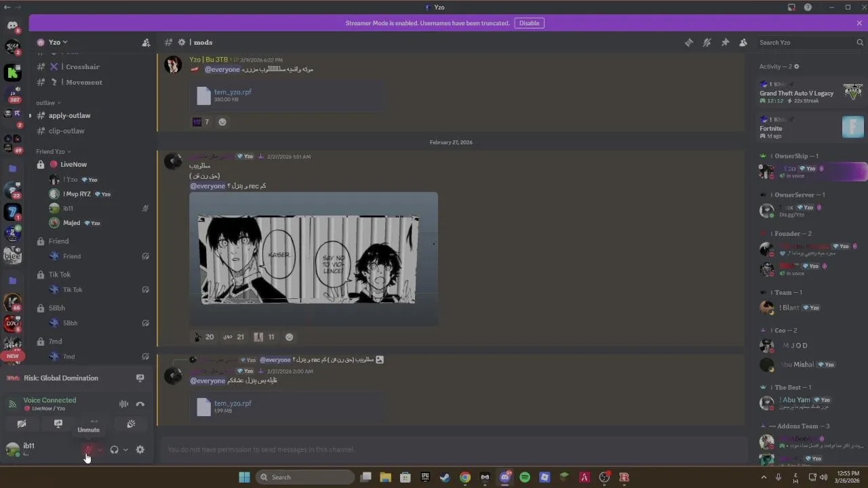The width and height of the screenshot is (868, 488).
Task: Open Windows Start menu
Action: coord(244,477)
